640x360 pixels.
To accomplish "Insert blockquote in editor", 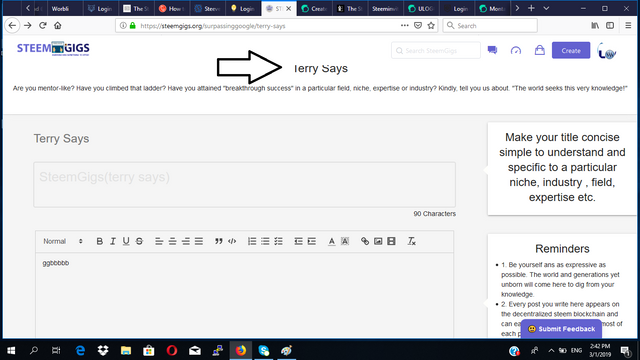I will [x=219, y=241].
